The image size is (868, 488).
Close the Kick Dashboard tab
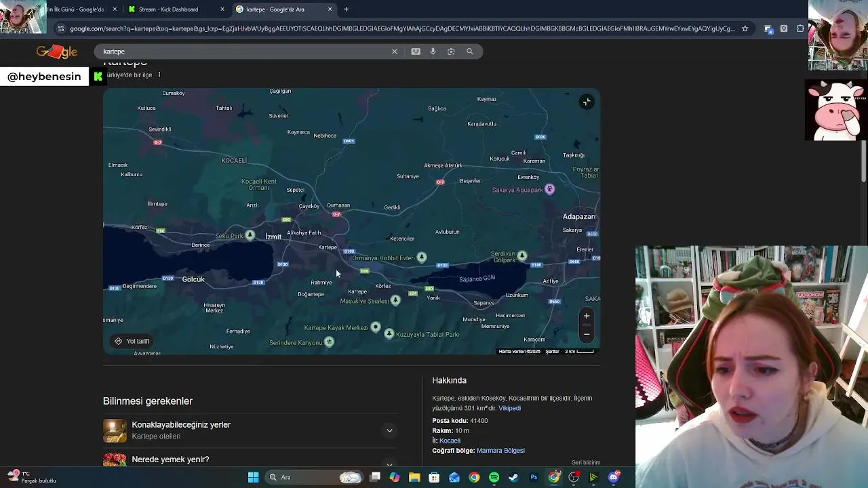point(222,9)
